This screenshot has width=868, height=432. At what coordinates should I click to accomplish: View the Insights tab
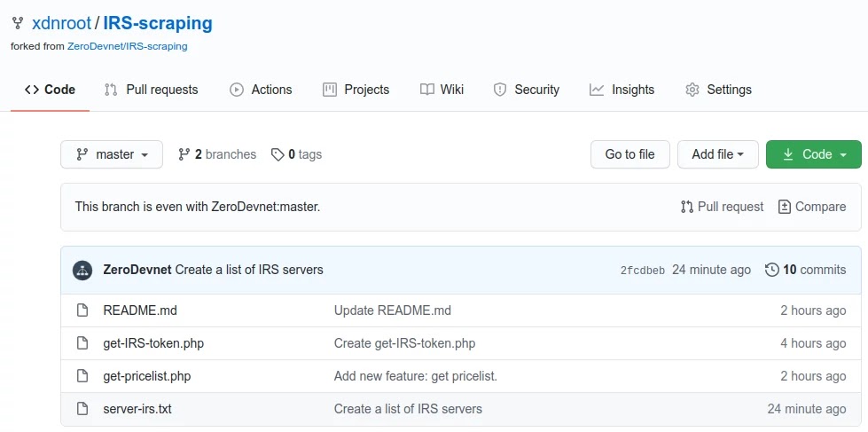tap(622, 90)
